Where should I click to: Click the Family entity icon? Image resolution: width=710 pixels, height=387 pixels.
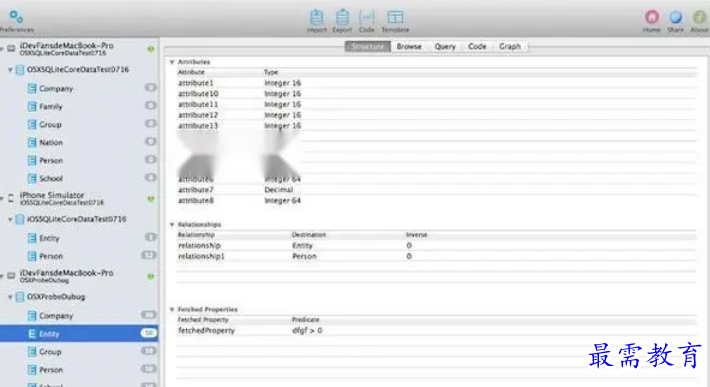32,106
